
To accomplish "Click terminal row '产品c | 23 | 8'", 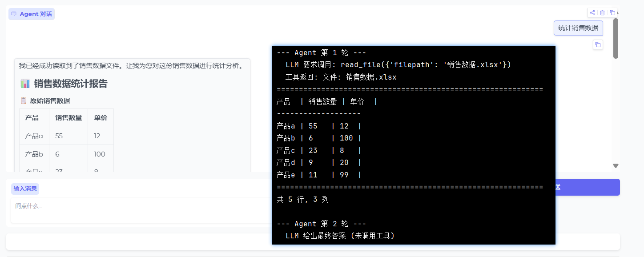I will pos(319,150).
